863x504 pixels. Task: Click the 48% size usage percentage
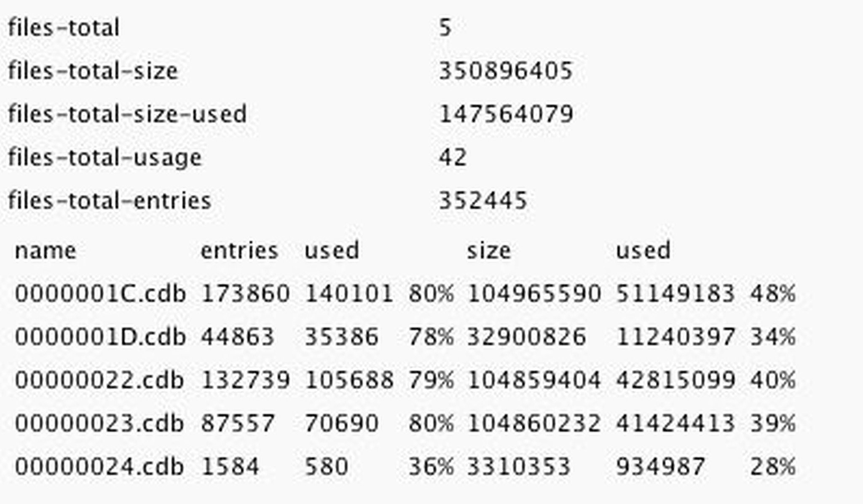[773, 294]
